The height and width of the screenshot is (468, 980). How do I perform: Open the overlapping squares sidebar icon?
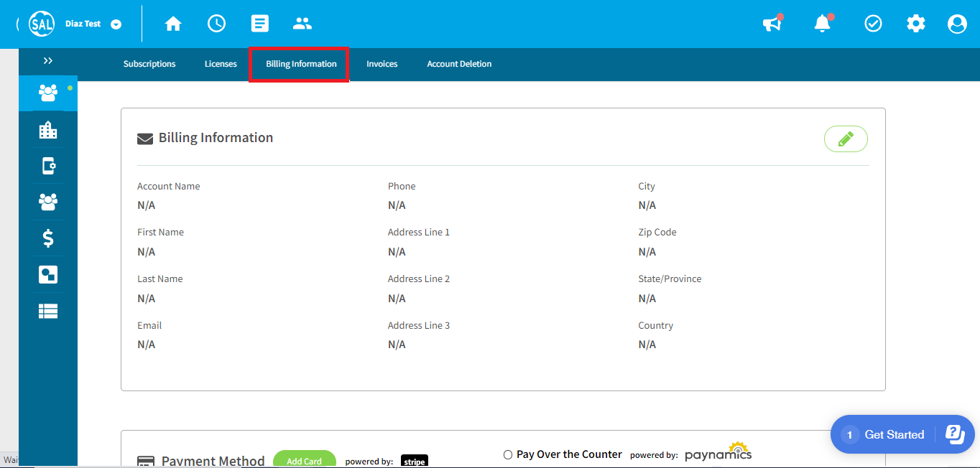coord(48,275)
